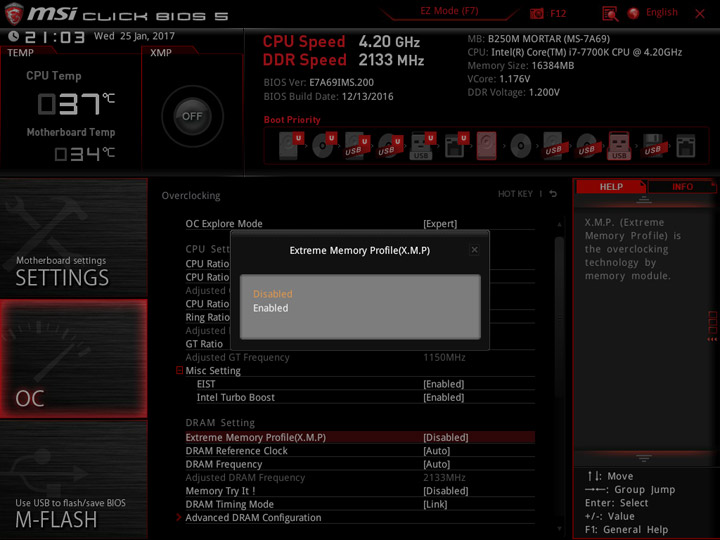The image size is (720, 540).
Task: Click the help panel top scroll handle
Action: (x=644, y=200)
